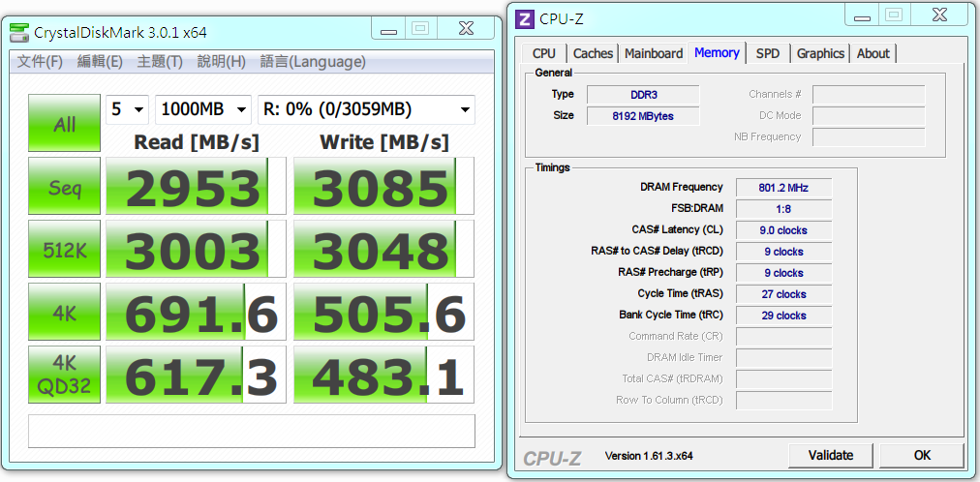Click the tRC value 29 clocks

pos(783,316)
